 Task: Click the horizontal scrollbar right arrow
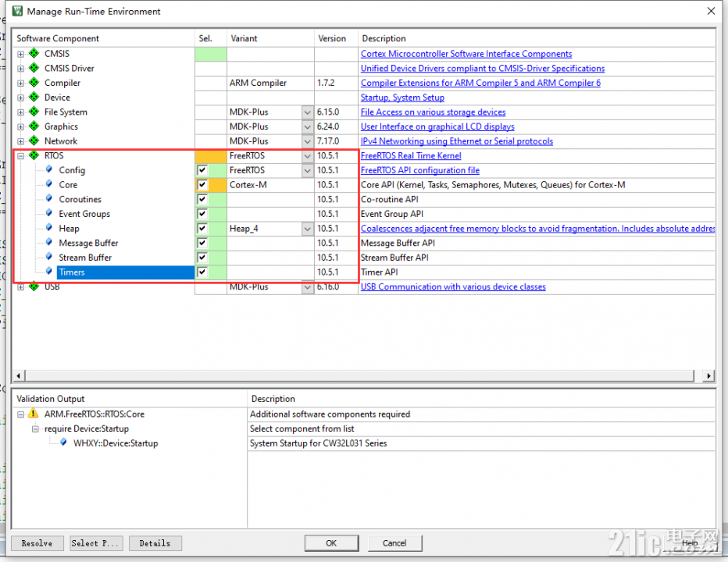pyautogui.click(x=708, y=375)
